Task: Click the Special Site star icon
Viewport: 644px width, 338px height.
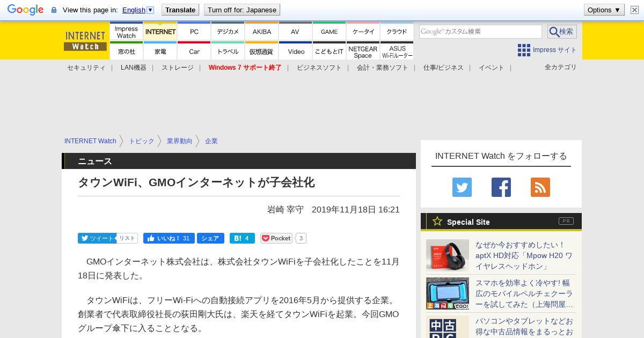Action: pos(437,221)
